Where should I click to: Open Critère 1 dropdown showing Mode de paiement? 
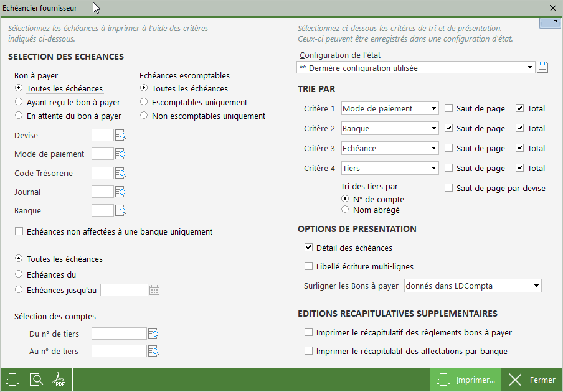tap(390, 108)
